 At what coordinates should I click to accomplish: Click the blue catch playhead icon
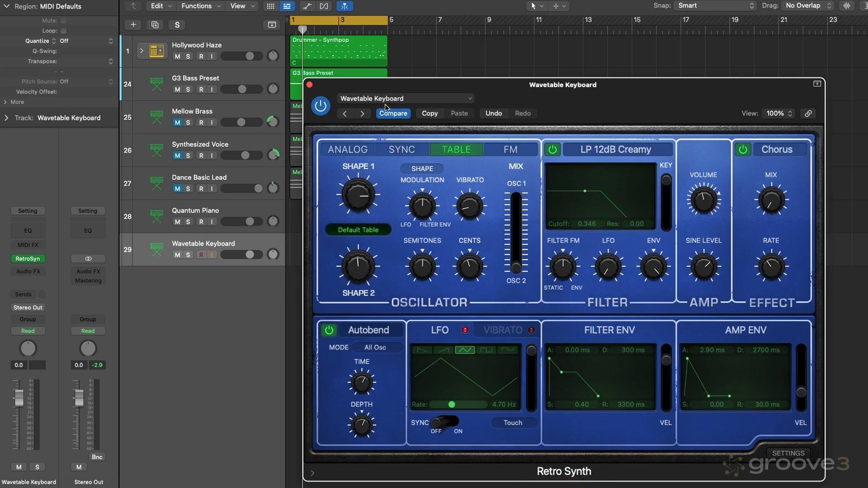click(344, 6)
